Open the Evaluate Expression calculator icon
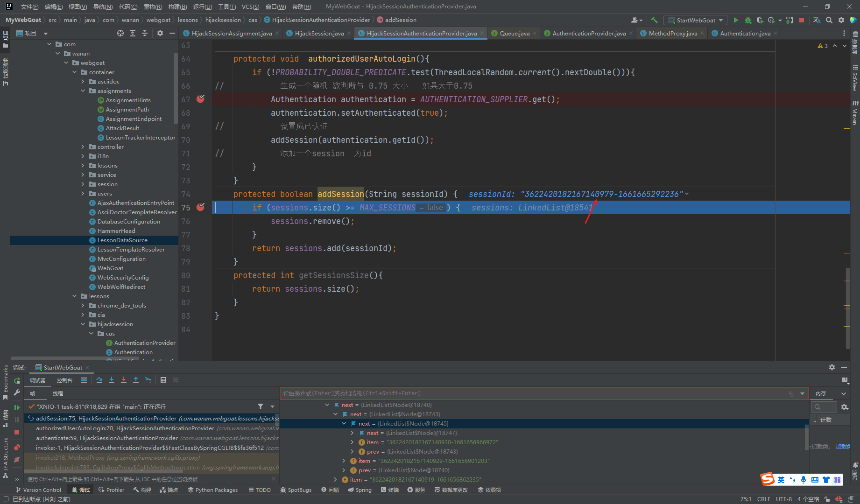The width and height of the screenshot is (860, 504). [x=163, y=380]
